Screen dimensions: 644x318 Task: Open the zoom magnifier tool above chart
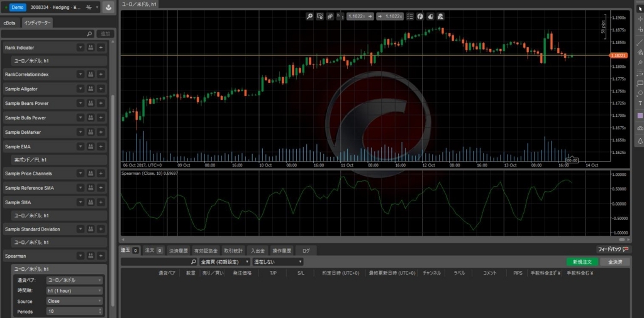[309, 16]
